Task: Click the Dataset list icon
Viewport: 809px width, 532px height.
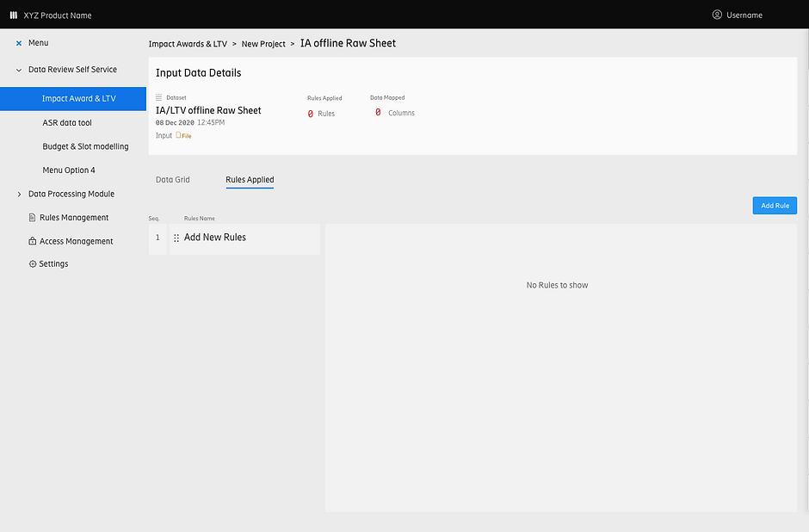Action: pos(159,97)
